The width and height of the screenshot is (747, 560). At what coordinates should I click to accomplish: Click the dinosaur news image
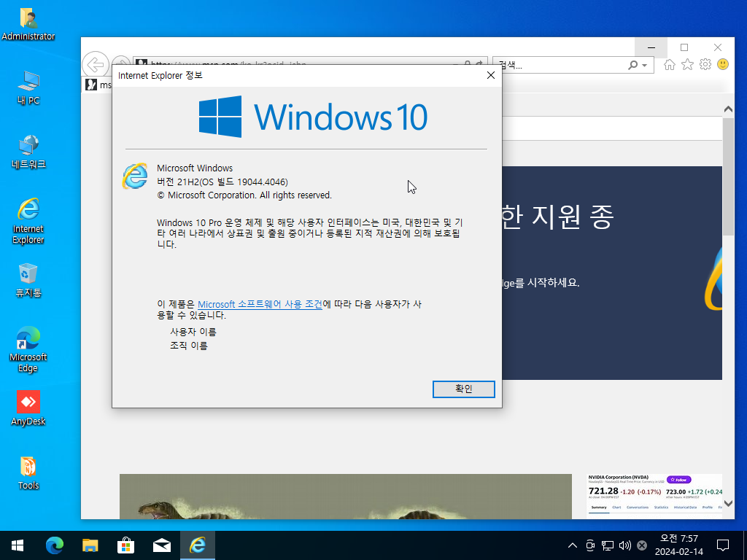click(x=345, y=496)
